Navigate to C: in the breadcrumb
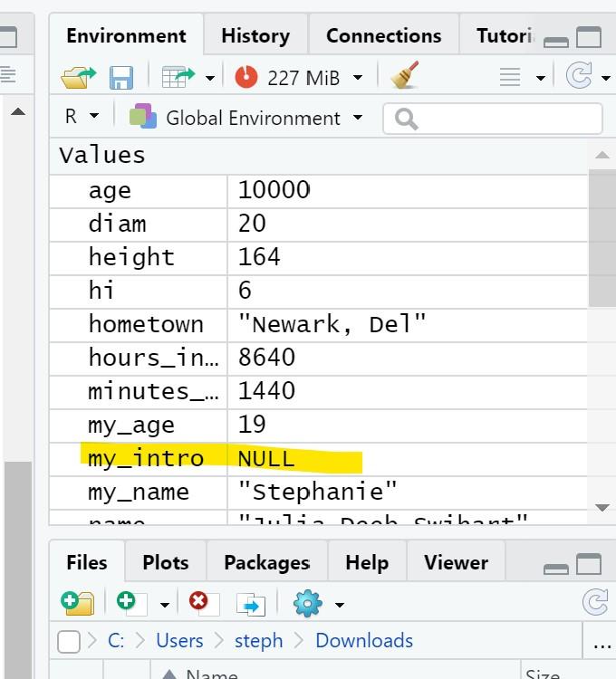This screenshot has width=616, height=679. pos(116,640)
